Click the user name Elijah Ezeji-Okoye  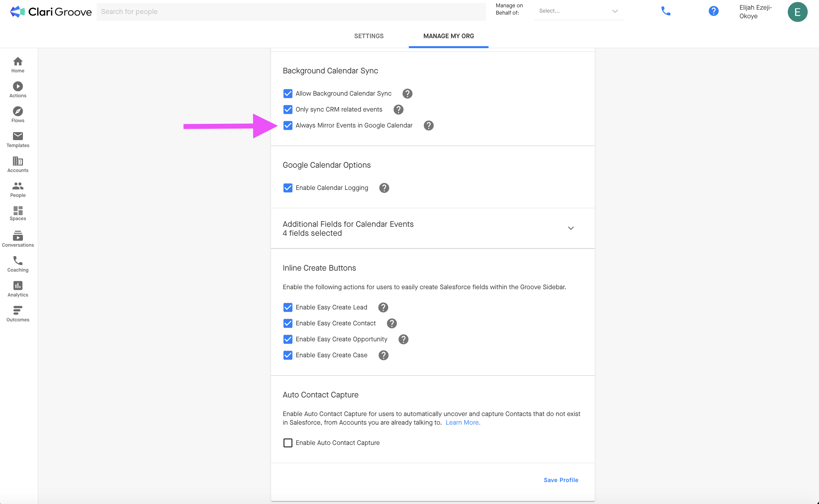[755, 12]
